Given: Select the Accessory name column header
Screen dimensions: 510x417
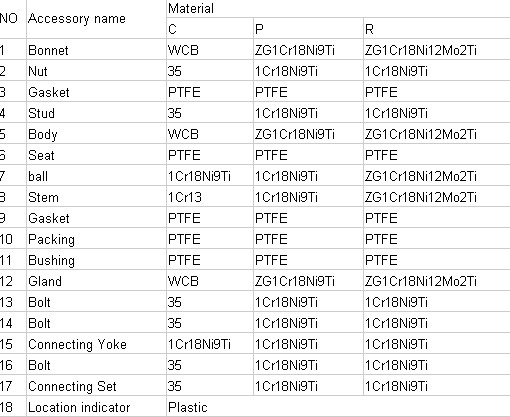Looking at the screenshot, I should [96, 19].
